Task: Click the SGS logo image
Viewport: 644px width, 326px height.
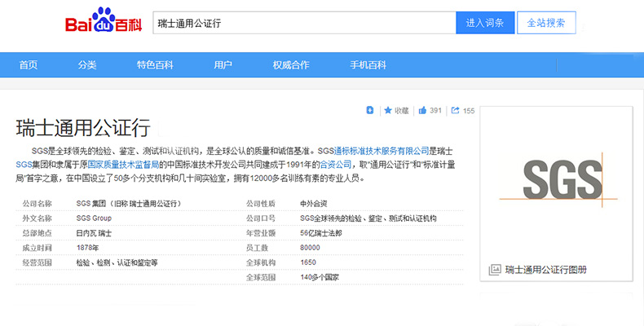Action: point(558,180)
